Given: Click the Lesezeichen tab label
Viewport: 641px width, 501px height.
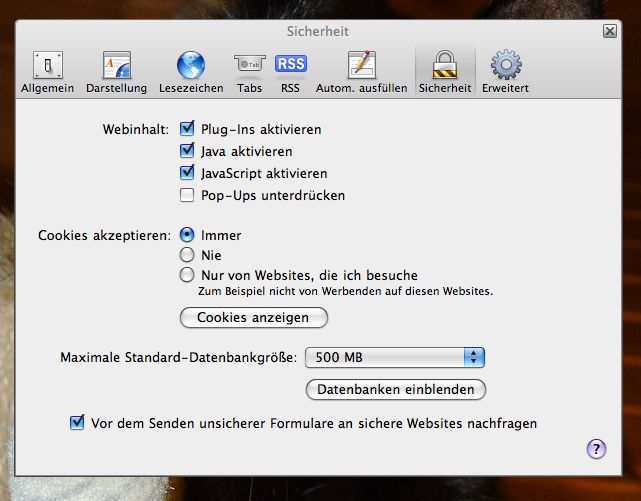Looking at the screenshot, I should [191, 88].
